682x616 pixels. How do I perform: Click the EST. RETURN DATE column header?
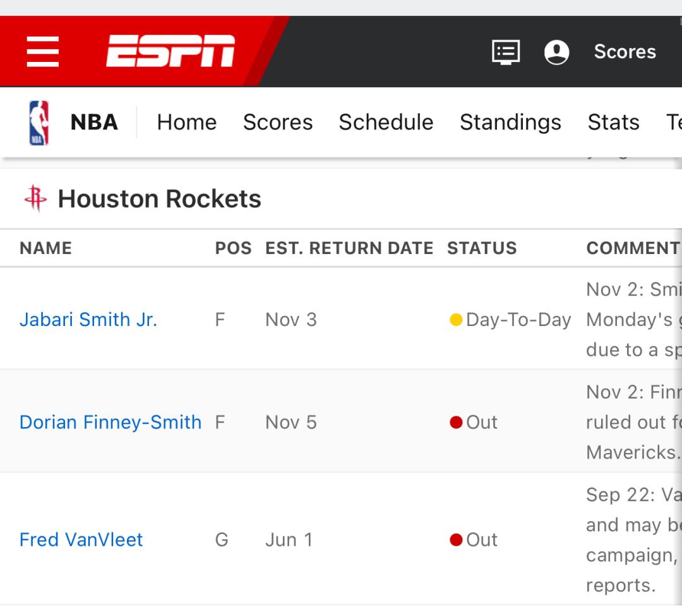[349, 248]
